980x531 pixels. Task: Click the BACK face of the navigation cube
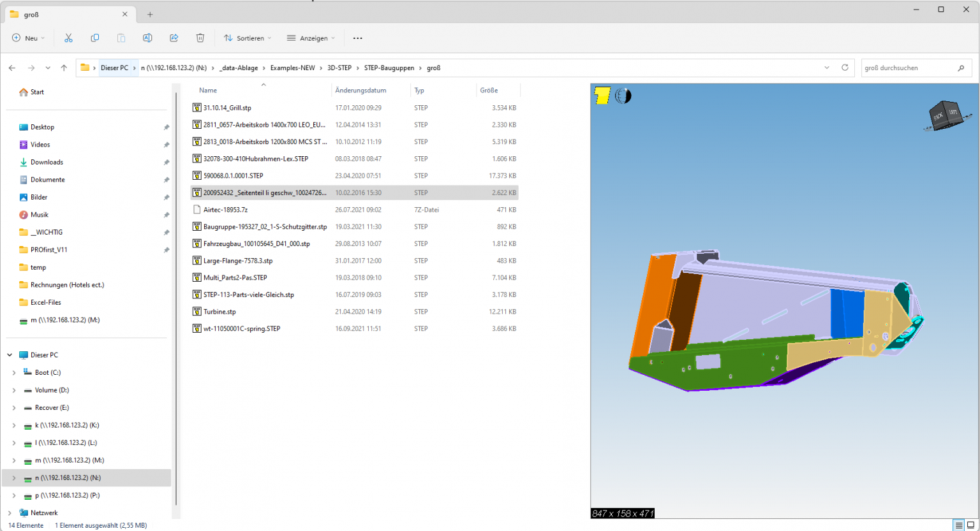point(938,116)
